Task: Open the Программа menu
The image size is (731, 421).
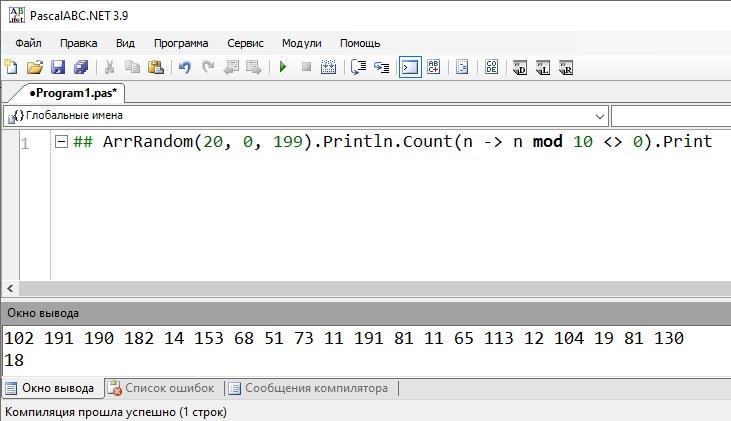Action: tap(181, 43)
